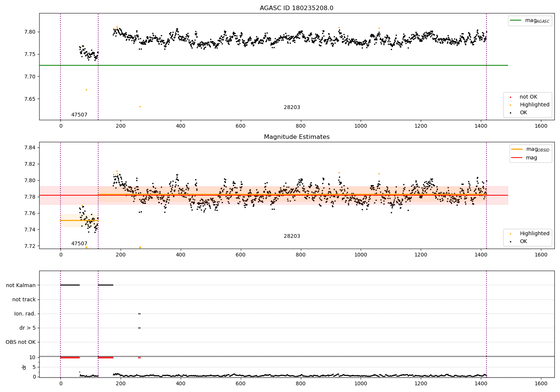
Task: Click '28203' label in Magnitude Estimates plot
Action: [292, 236]
